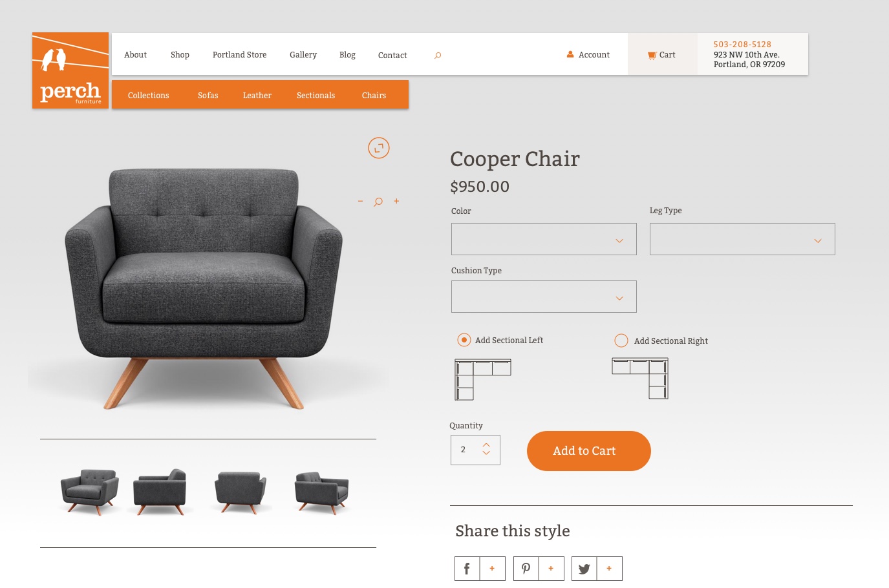Screen dimensions: 889x588
Task: Open the fullscreen expand image icon
Action: pyautogui.click(x=379, y=148)
